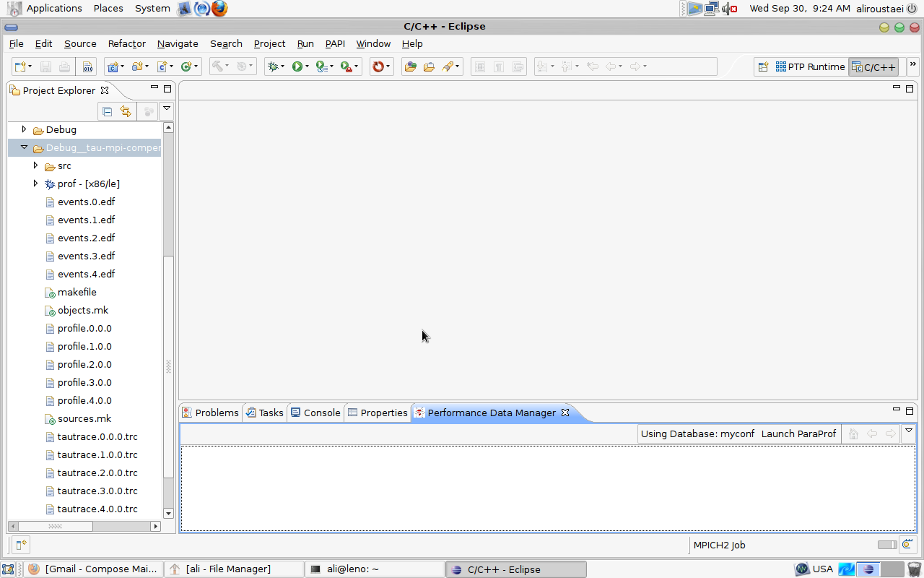Switch to the ali@leno terminal window
The image size is (924, 578).
coord(375,569)
